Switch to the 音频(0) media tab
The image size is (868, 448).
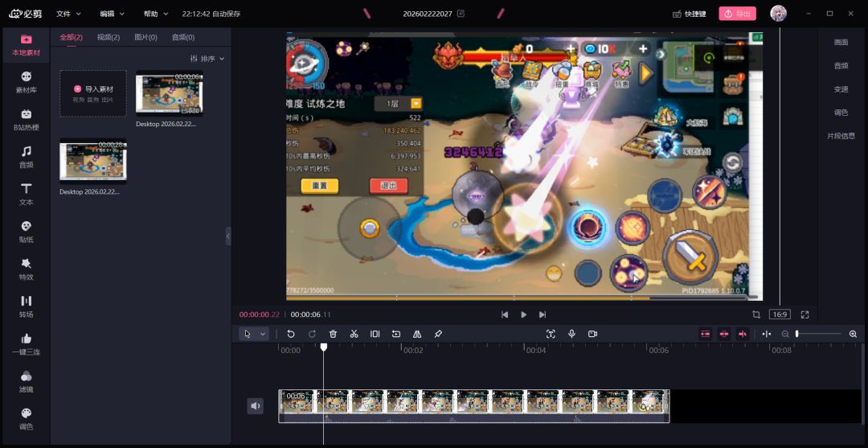tap(183, 37)
